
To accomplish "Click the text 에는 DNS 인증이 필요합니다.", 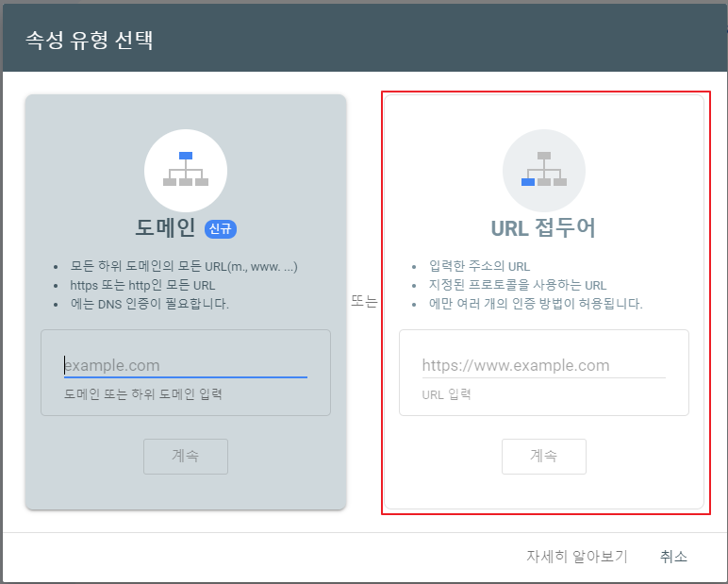I will [x=150, y=304].
